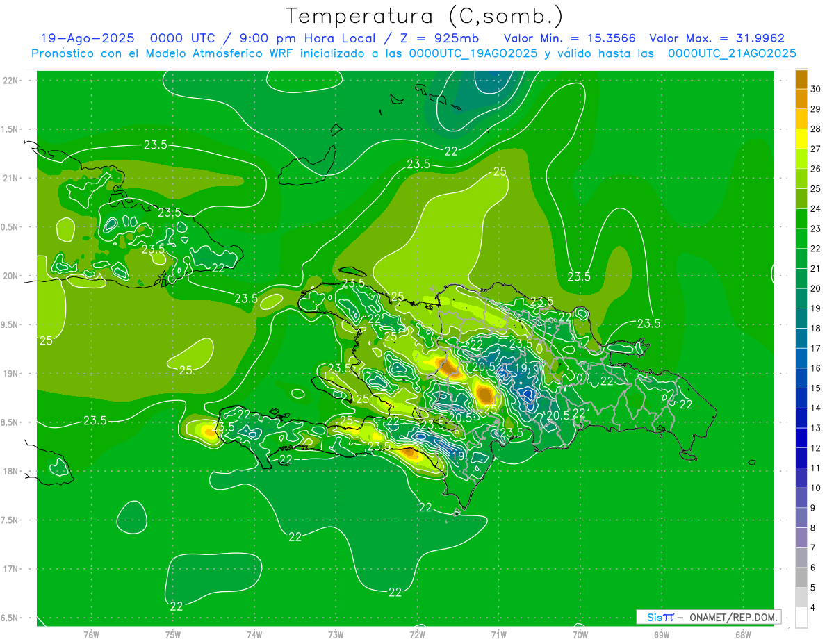Click the value '10' in the color legend
The height and width of the screenshot is (644, 834).
pos(815,488)
